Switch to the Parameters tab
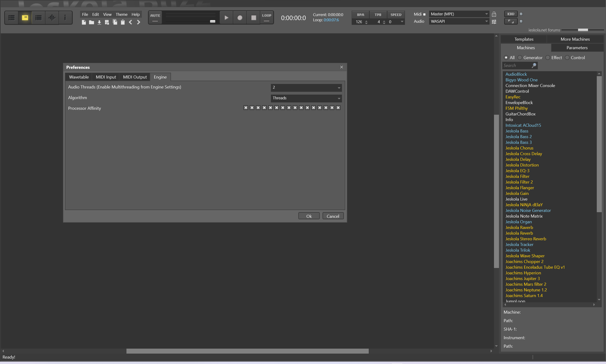The height and width of the screenshot is (364, 606). tap(577, 48)
